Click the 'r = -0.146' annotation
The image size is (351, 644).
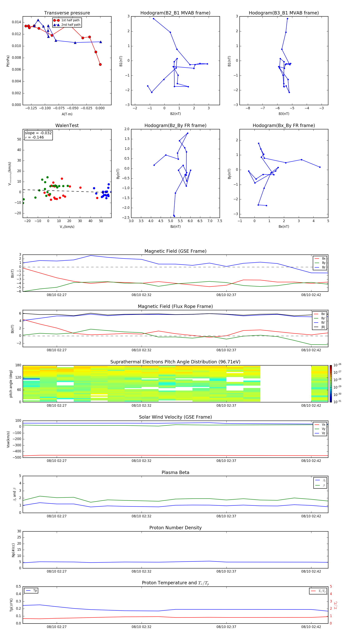pos(35,137)
